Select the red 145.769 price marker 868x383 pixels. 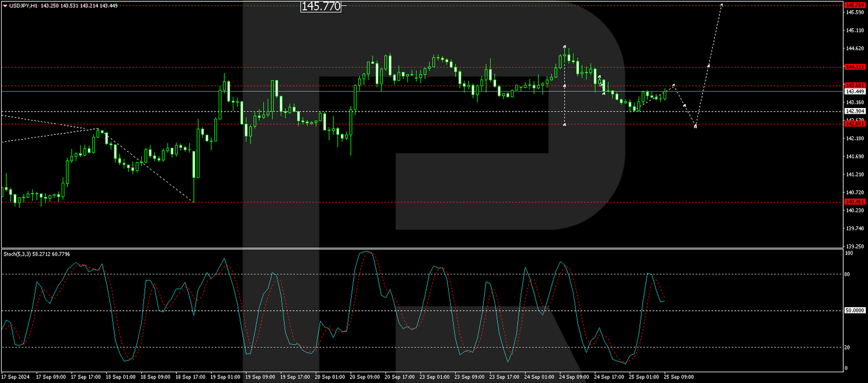(x=854, y=6)
